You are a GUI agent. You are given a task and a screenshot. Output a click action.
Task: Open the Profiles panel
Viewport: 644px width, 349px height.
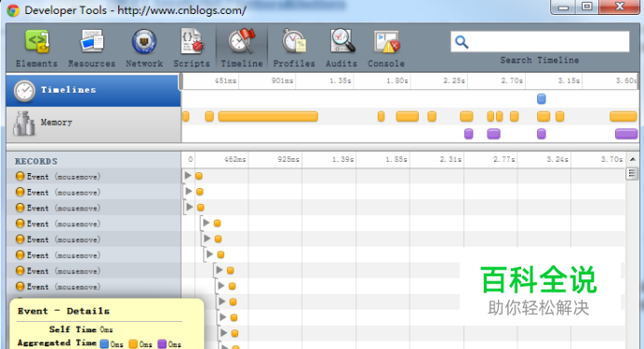(294, 48)
